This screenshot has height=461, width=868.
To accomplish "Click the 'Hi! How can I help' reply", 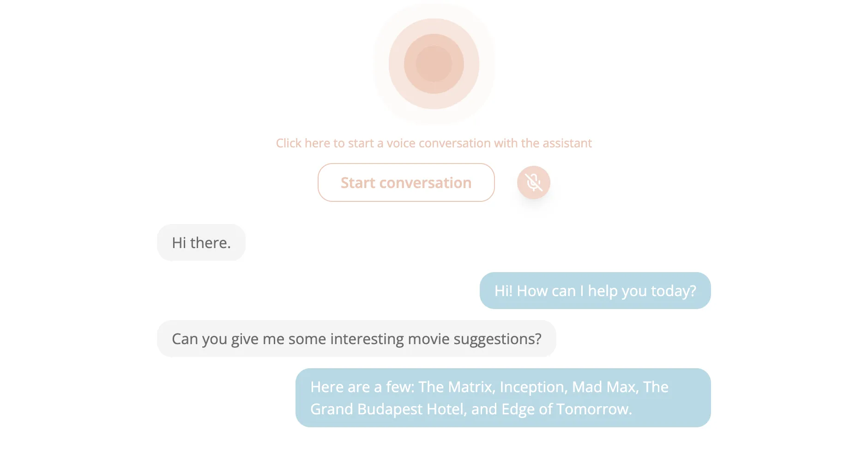I will (595, 291).
